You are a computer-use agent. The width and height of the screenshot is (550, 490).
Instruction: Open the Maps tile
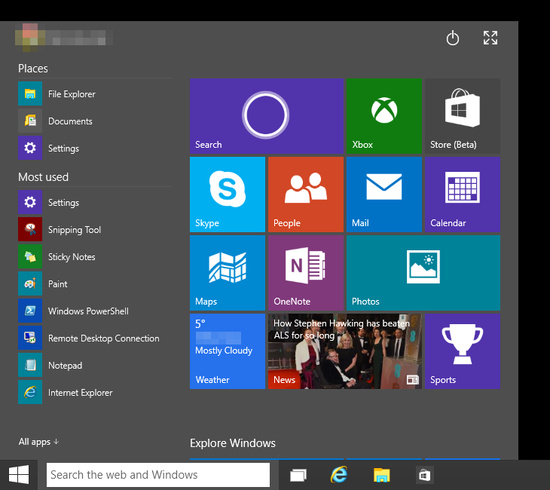pos(227,273)
